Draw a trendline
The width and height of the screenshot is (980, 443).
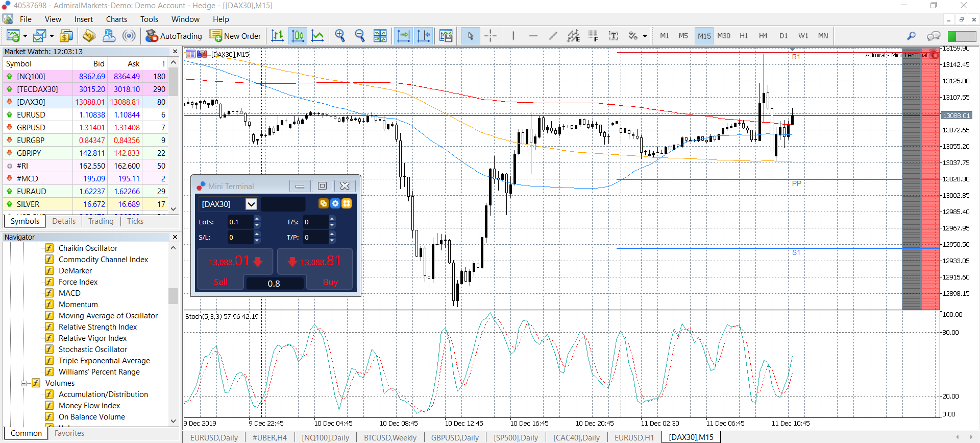coord(553,36)
